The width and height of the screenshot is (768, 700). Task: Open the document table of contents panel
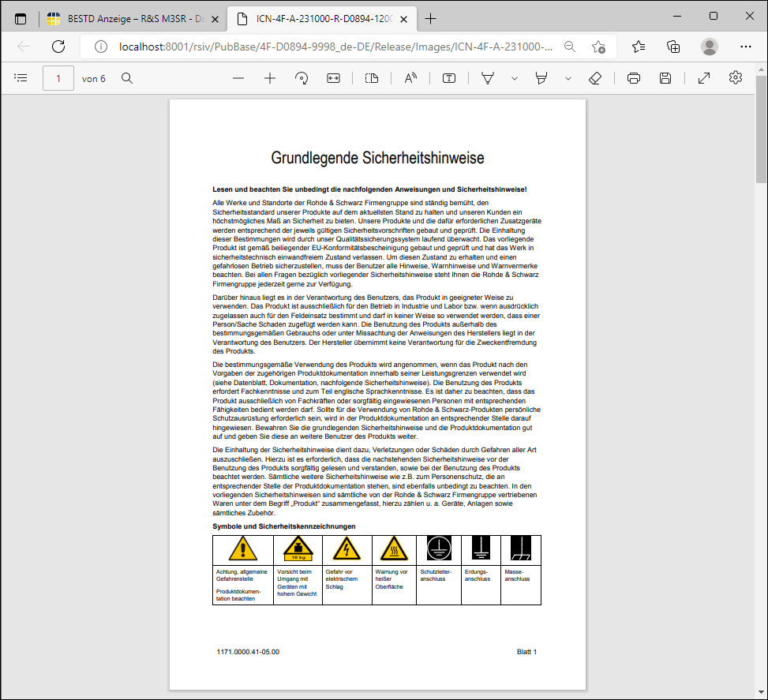pyautogui.click(x=21, y=77)
